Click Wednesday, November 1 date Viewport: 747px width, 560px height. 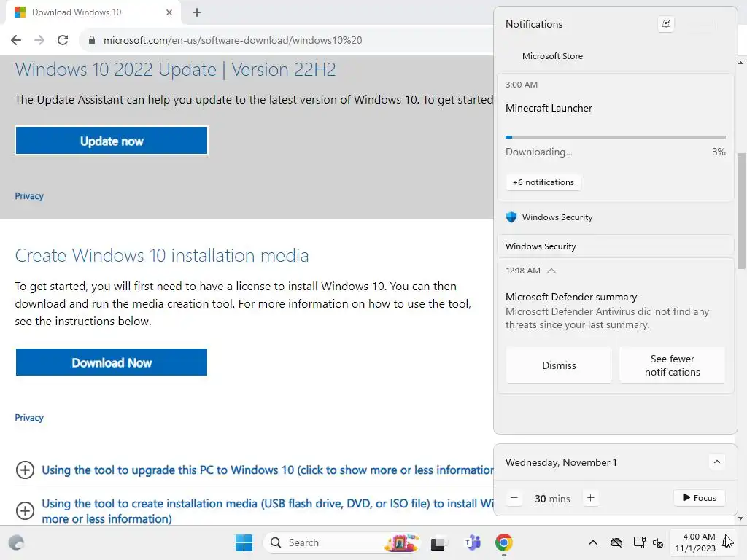tap(561, 462)
